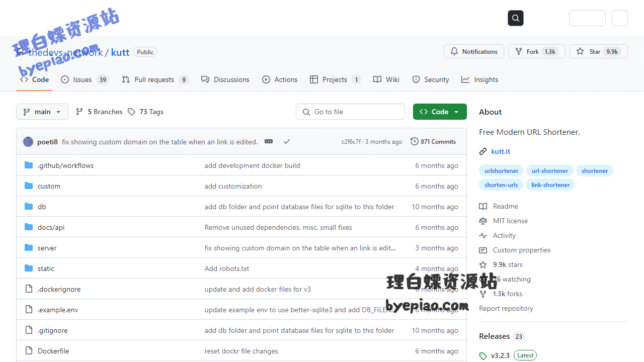Click file icon beside Dockerfile
644x362 pixels.
pos(29,351)
